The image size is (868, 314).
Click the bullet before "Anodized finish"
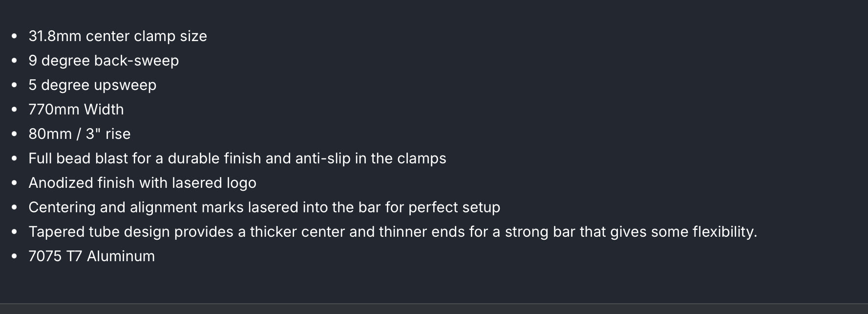point(14,183)
